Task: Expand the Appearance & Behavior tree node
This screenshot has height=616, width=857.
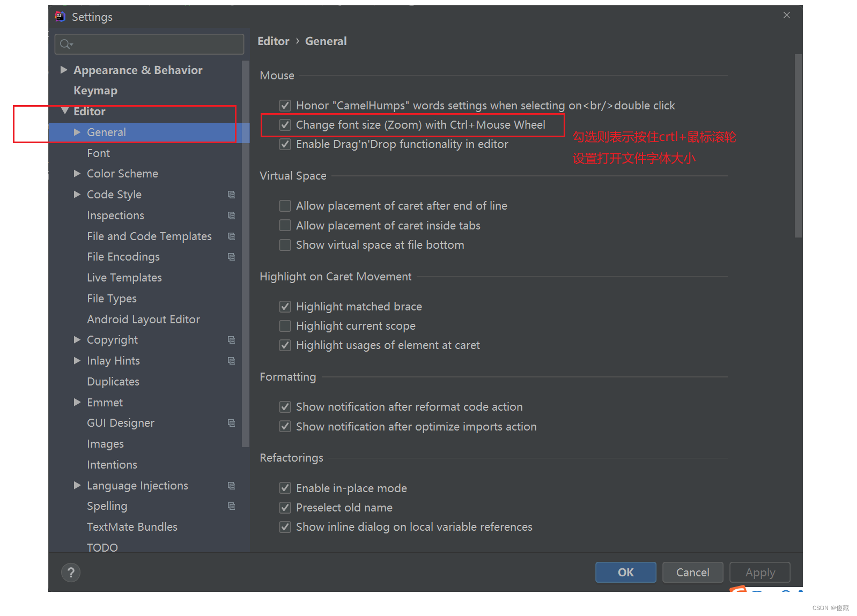Action: [64, 70]
